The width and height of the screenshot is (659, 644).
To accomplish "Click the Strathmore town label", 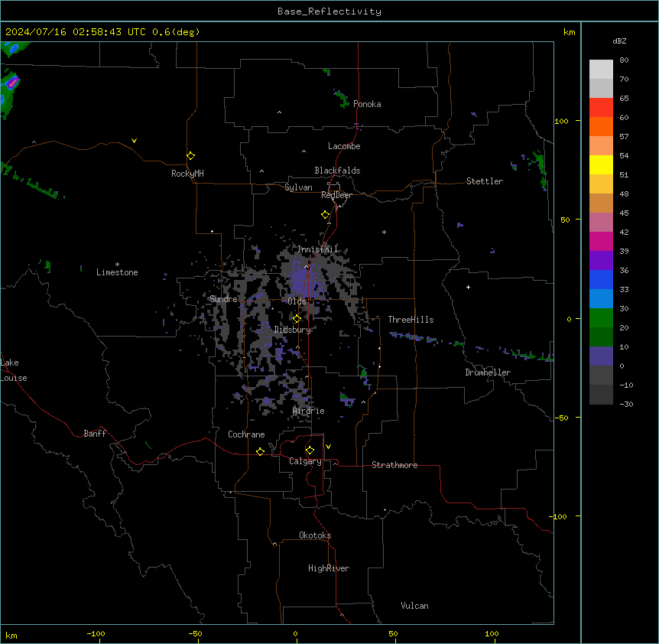I will click(x=394, y=465).
